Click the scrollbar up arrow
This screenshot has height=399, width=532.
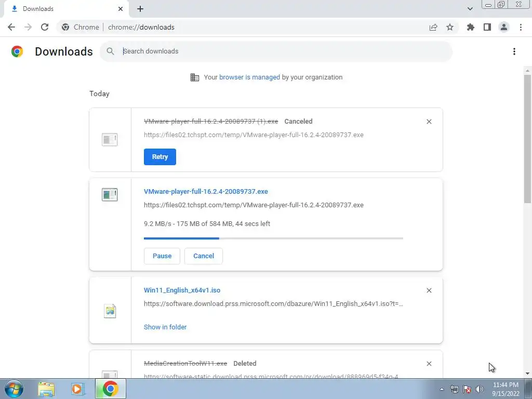point(527,71)
